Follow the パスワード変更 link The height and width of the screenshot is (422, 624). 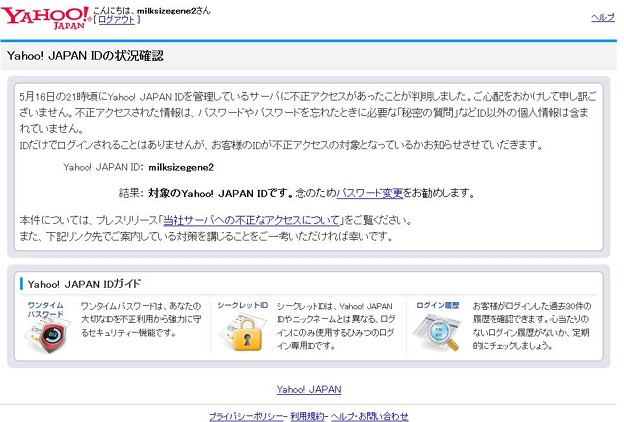pos(370,193)
